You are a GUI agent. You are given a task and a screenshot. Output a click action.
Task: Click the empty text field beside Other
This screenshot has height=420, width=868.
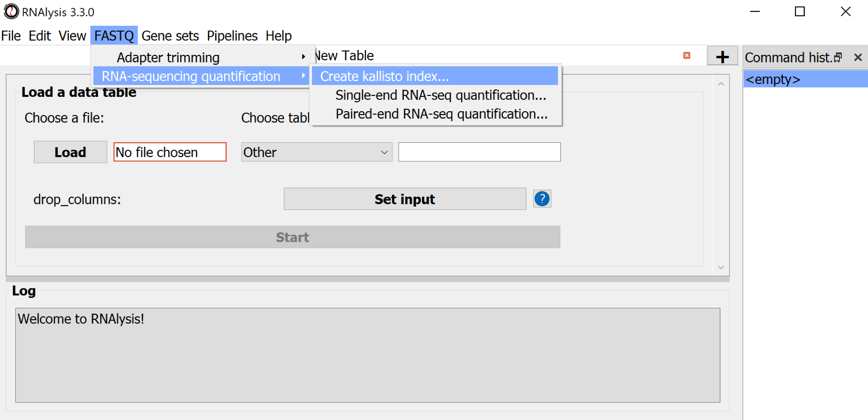[479, 152]
